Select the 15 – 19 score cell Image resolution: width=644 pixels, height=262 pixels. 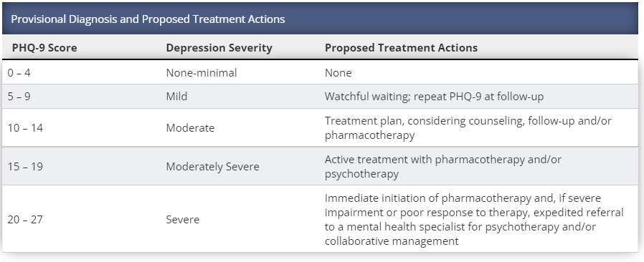25,167
